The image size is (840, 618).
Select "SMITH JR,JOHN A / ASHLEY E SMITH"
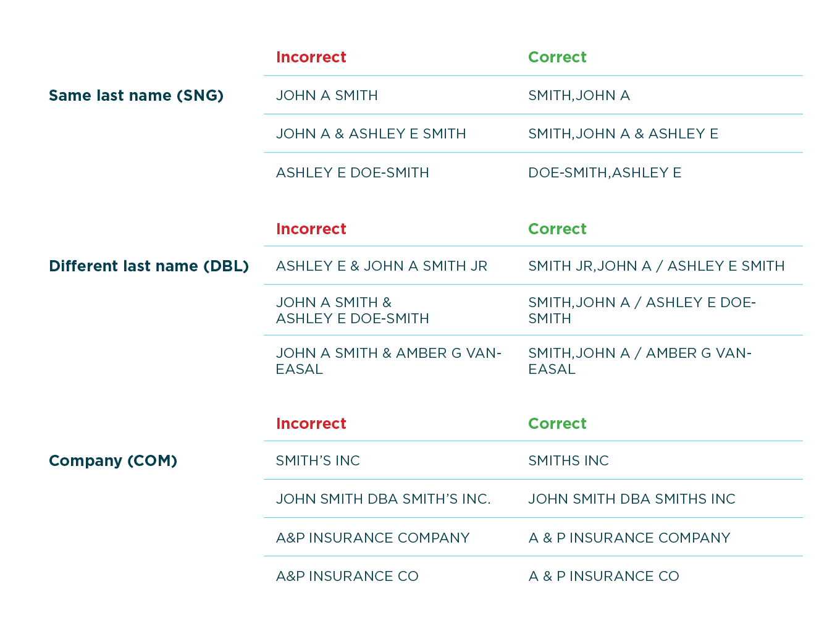656,266
